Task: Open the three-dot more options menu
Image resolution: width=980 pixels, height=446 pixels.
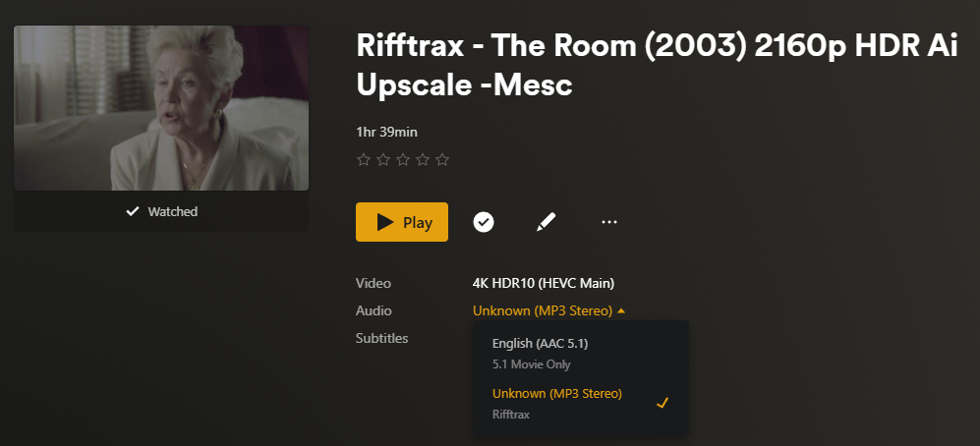Action: point(609,222)
